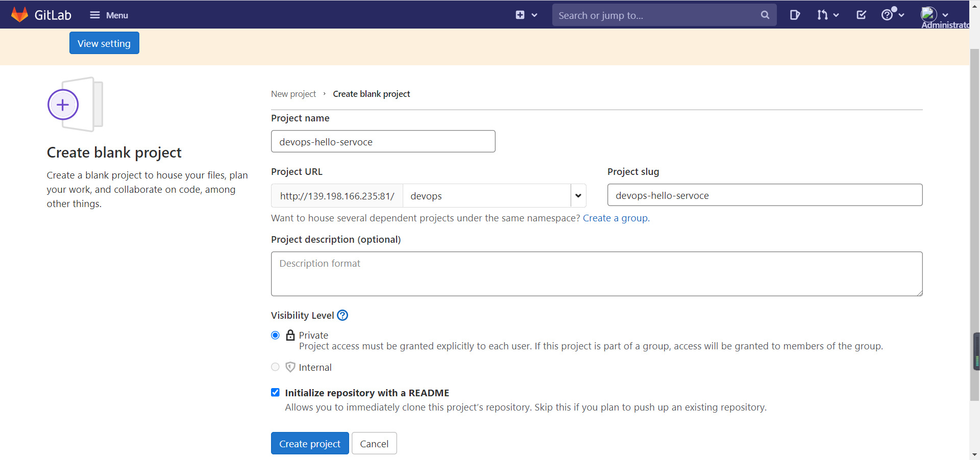Click the http://139.198.166.235:81/ URL prefix
Viewport: 980px width, 460px height.
[337, 196]
